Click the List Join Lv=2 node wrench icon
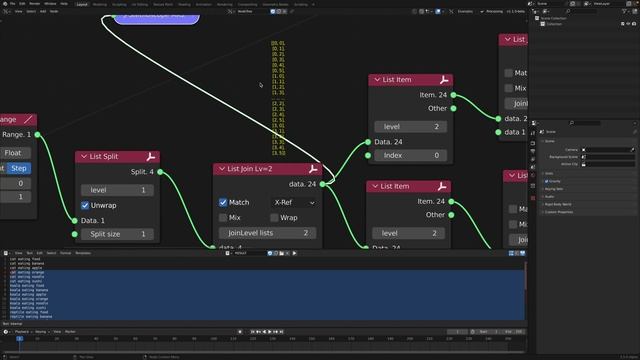The height and width of the screenshot is (360, 640). click(x=313, y=169)
